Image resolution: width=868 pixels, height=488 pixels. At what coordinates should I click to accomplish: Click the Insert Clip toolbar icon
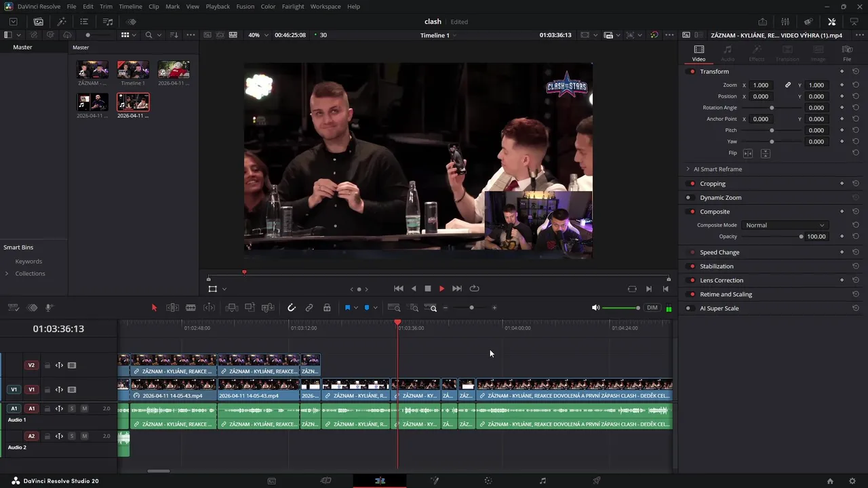(231, 308)
